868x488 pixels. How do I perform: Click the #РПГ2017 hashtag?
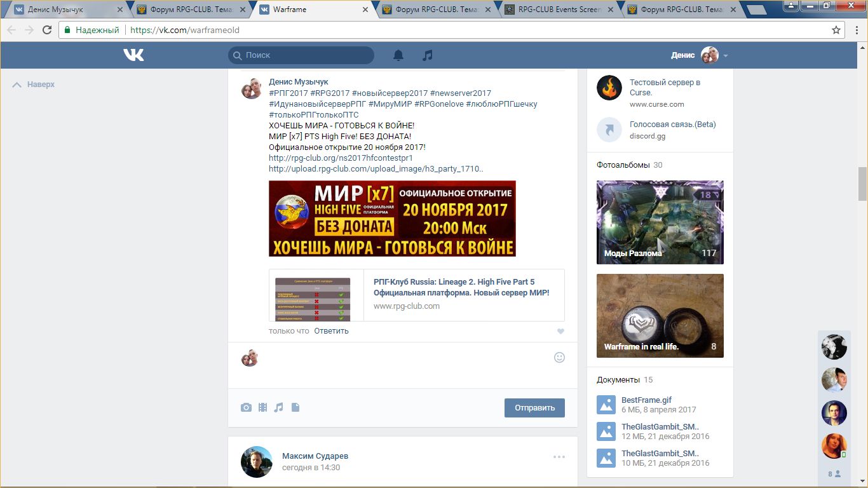click(288, 93)
